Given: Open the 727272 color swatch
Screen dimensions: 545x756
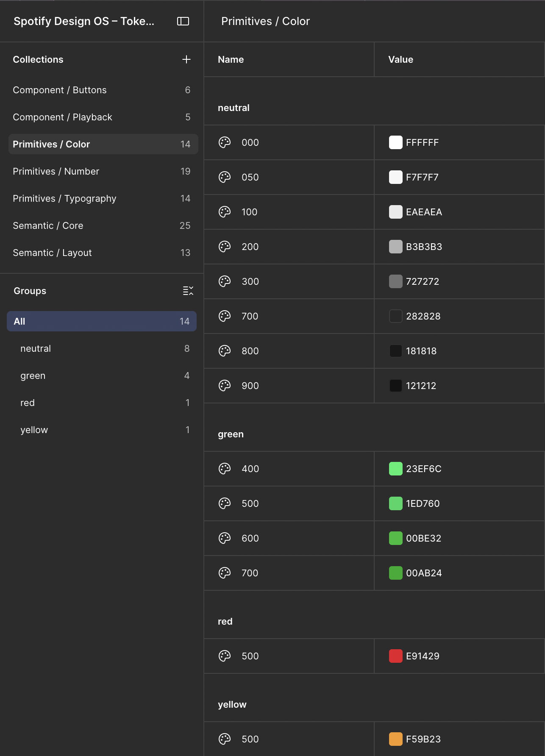Looking at the screenshot, I should (395, 281).
